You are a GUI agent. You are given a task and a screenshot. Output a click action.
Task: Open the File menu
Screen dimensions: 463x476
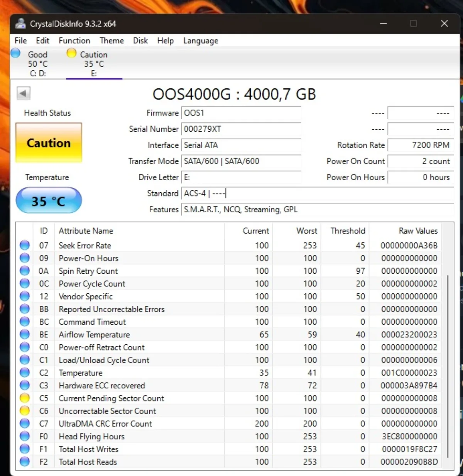pos(21,41)
